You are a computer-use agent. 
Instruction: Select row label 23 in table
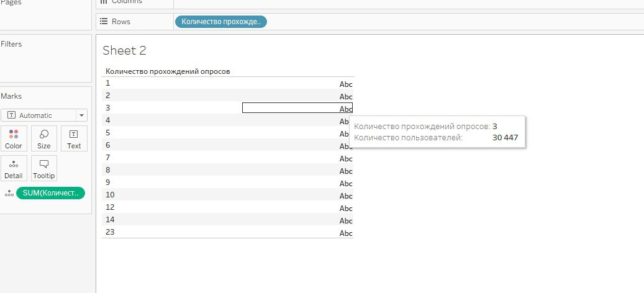coord(110,232)
